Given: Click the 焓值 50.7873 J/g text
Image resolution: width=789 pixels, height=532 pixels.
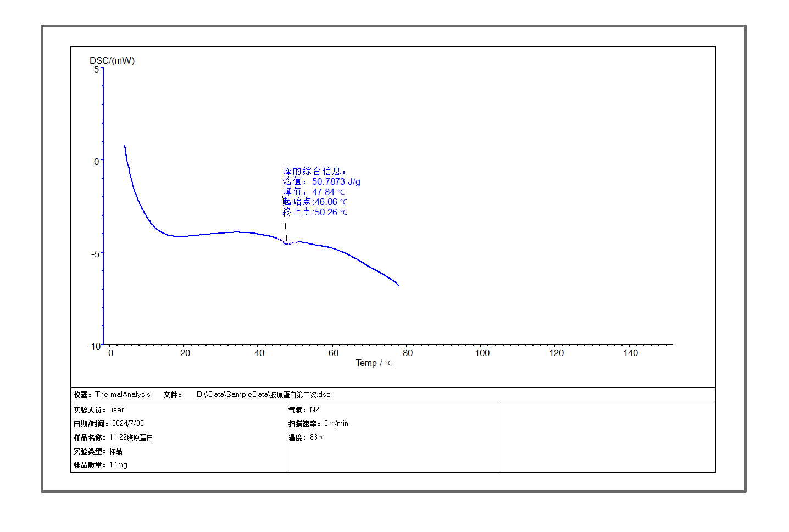Looking at the screenshot, I should click(321, 181).
